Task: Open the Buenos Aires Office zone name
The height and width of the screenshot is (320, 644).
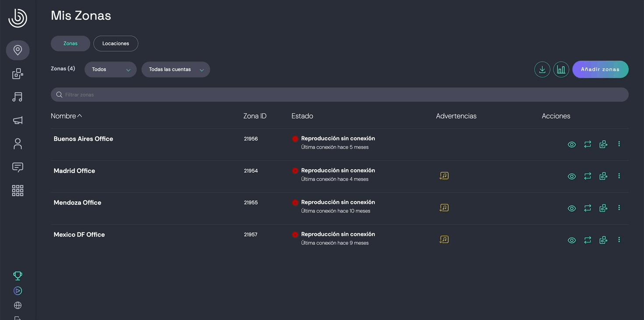Action: click(83, 139)
